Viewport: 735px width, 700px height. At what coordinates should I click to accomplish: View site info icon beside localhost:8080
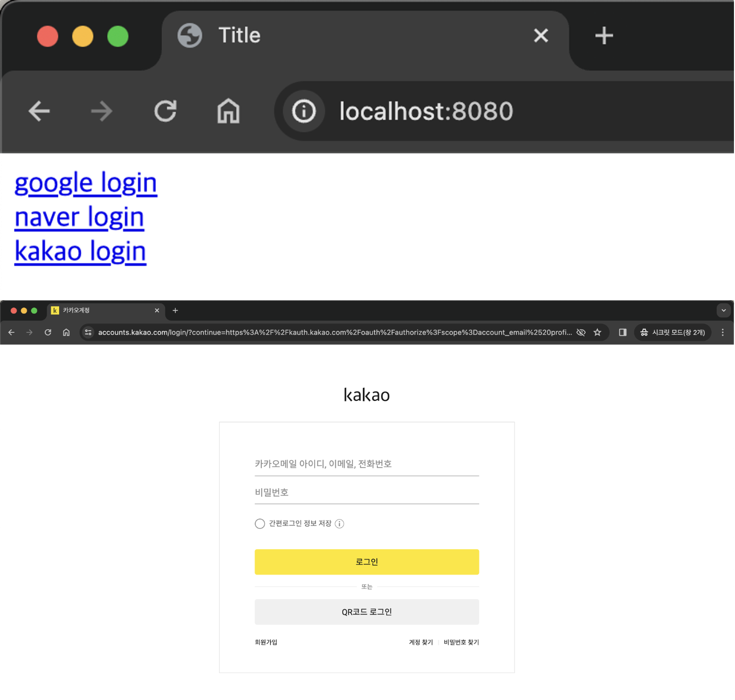click(304, 111)
